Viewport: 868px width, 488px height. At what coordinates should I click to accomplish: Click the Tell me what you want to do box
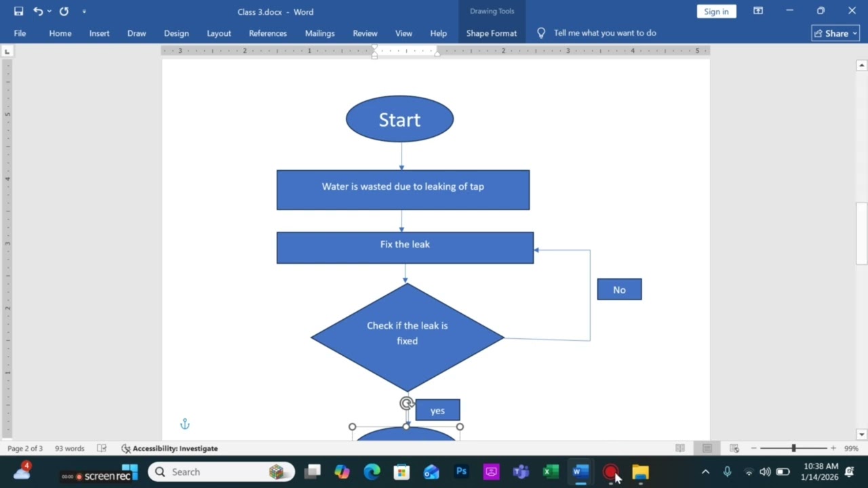pyautogui.click(x=597, y=33)
